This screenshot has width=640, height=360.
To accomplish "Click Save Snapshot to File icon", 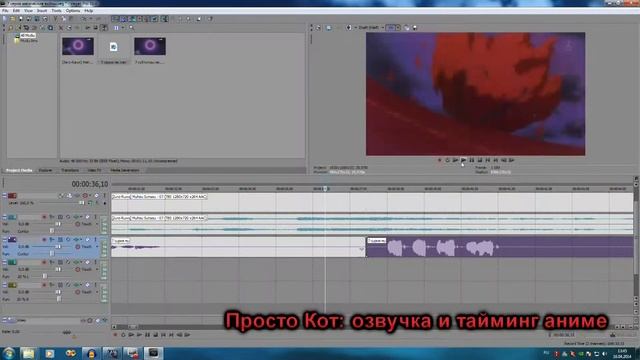I will coord(415,28).
